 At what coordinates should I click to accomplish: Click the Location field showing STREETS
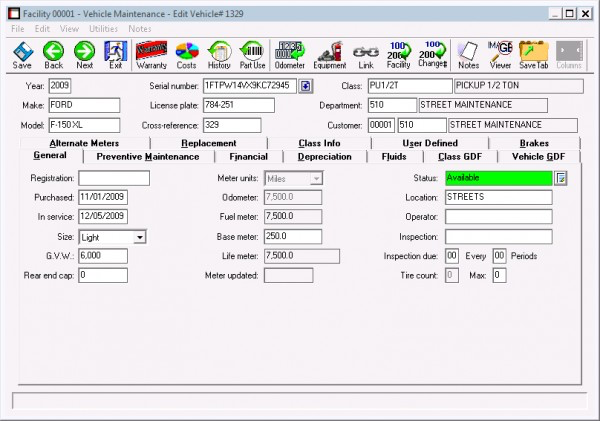click(x=499, y=197)
